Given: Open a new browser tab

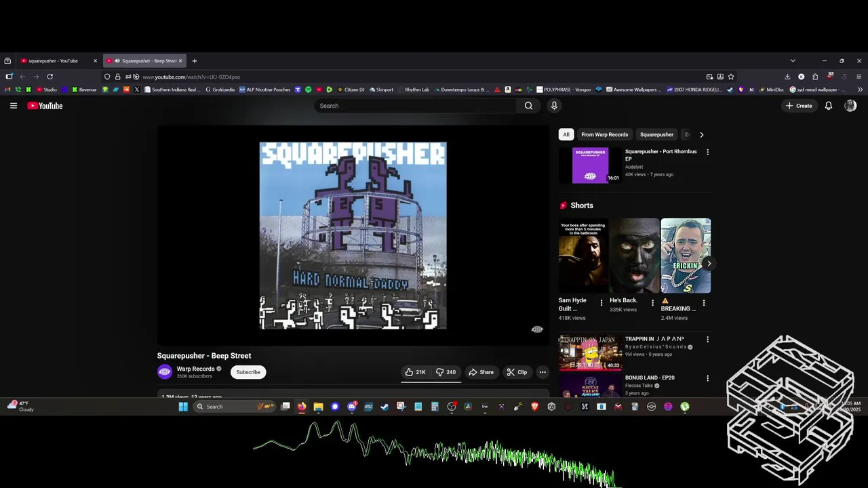Looking at the screenshot, I should pyautogui.click(x=195, y=61).
